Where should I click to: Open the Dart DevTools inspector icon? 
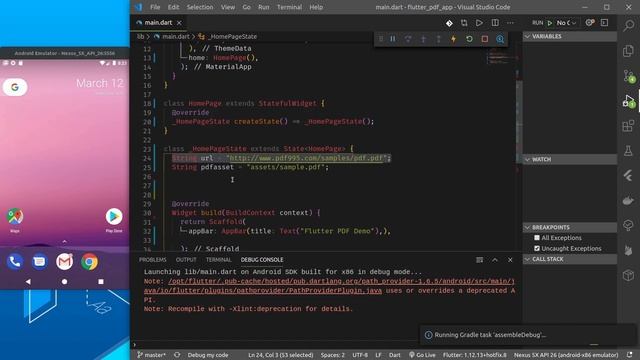click(500, 39)
